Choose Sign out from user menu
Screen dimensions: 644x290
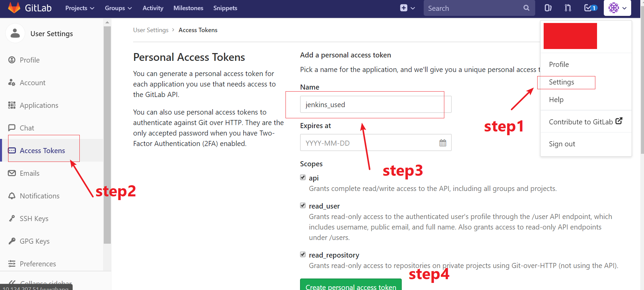(x=562, y=144)
